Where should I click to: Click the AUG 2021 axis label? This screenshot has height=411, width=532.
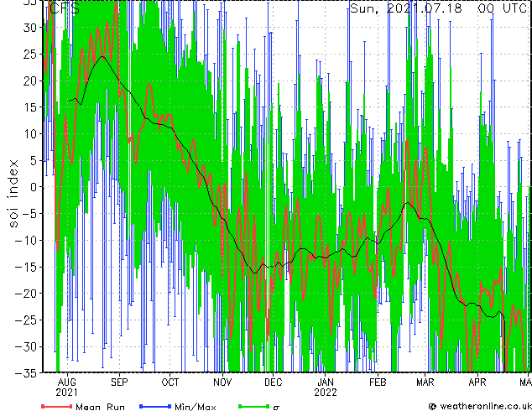coord(67,388)
